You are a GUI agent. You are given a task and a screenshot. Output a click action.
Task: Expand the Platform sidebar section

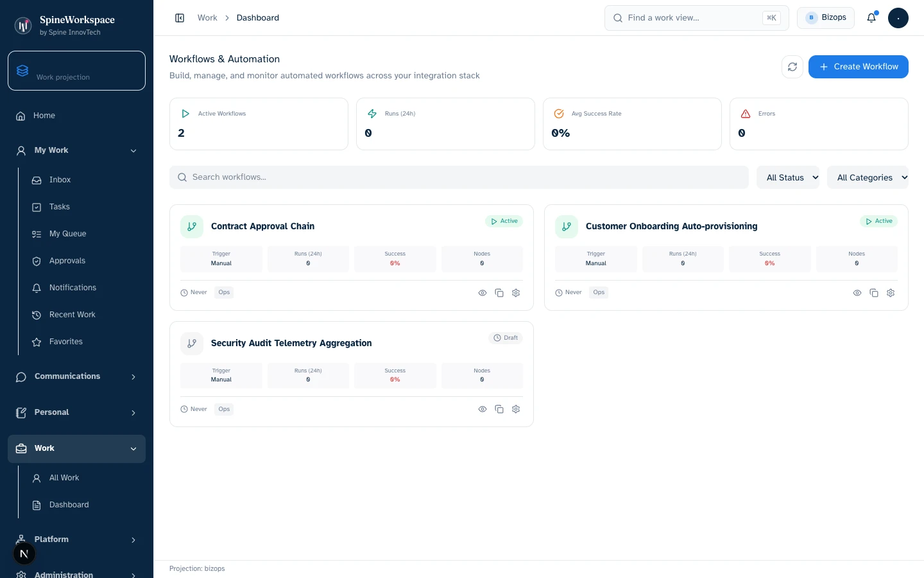[x=76, y=539]
